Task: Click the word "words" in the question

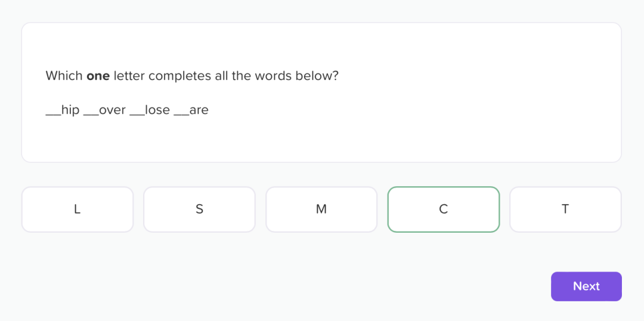Action: coord(273,76)
